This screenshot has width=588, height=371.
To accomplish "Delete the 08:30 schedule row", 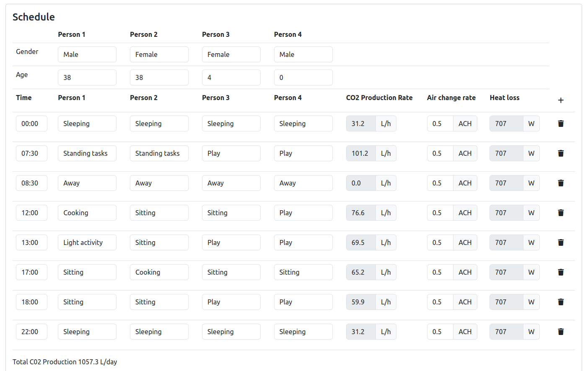I will point(561,183).
